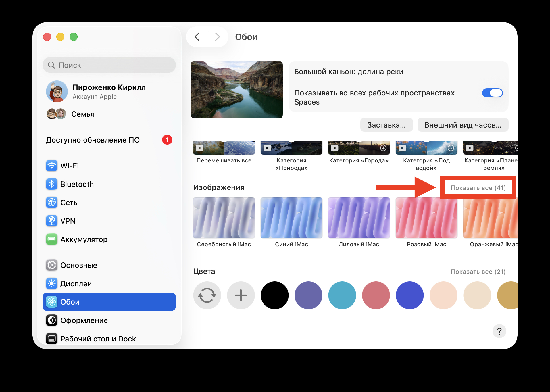Toggle show on all Spaces switch

click(x=492, y=93)
